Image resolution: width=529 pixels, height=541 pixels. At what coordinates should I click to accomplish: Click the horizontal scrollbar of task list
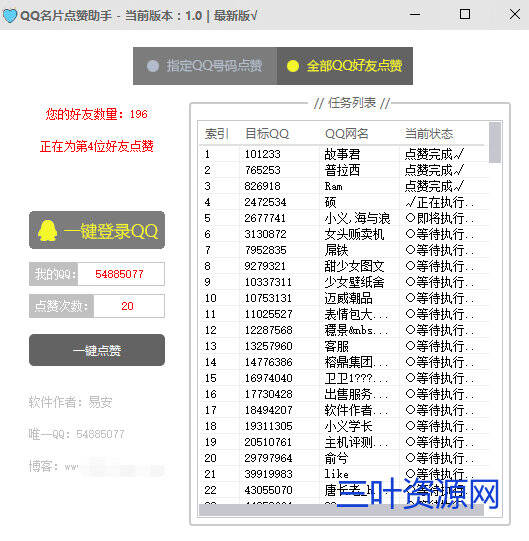click(x=341, y=510)
